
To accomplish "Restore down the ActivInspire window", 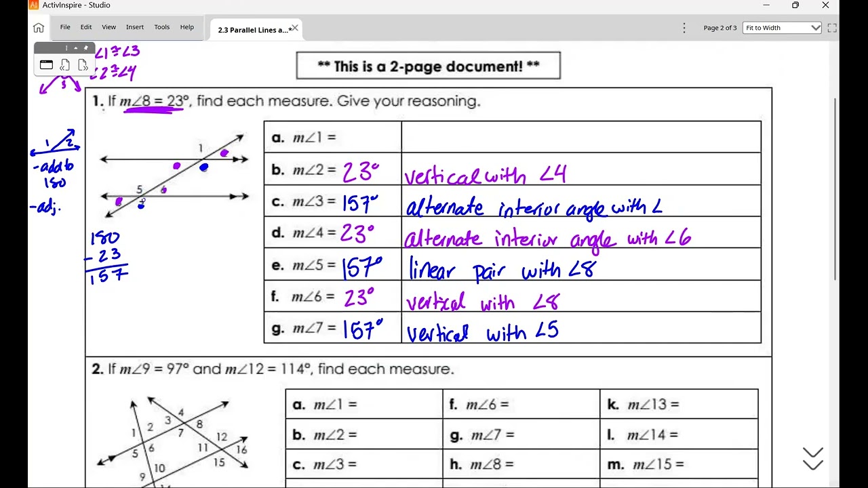I will 795,5.
